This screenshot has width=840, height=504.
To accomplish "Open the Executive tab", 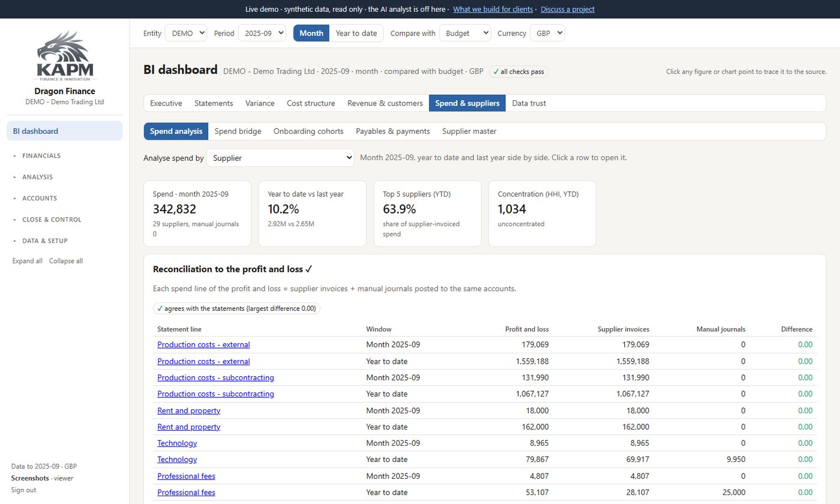I will 166,103.
